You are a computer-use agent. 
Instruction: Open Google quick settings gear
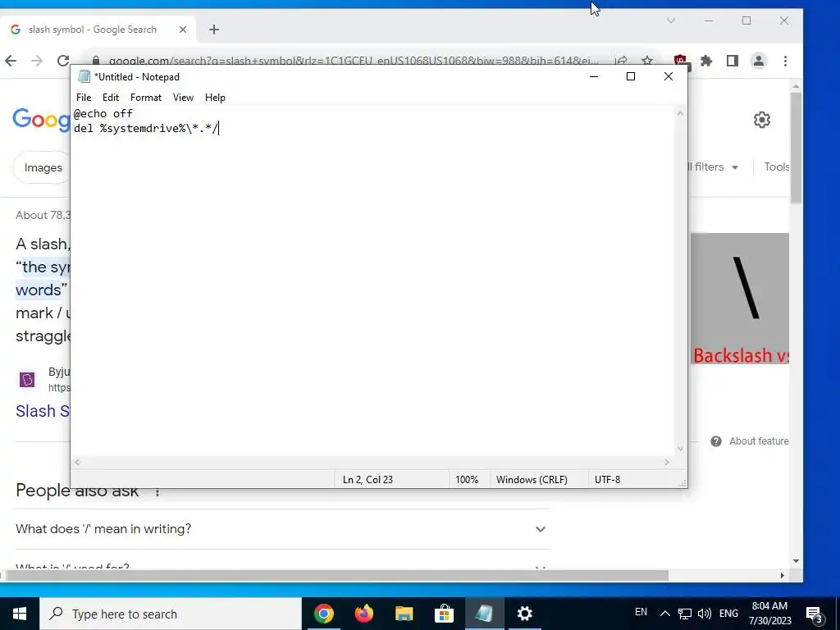pyautogui.click(x=761, y=120)
